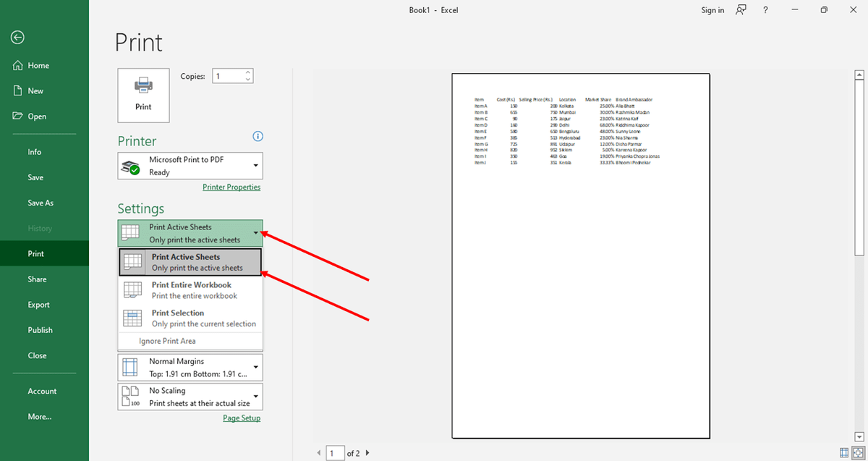Toggle Show Margins icon at bottom right
868x461 pixels.
(x=844, y=453)
